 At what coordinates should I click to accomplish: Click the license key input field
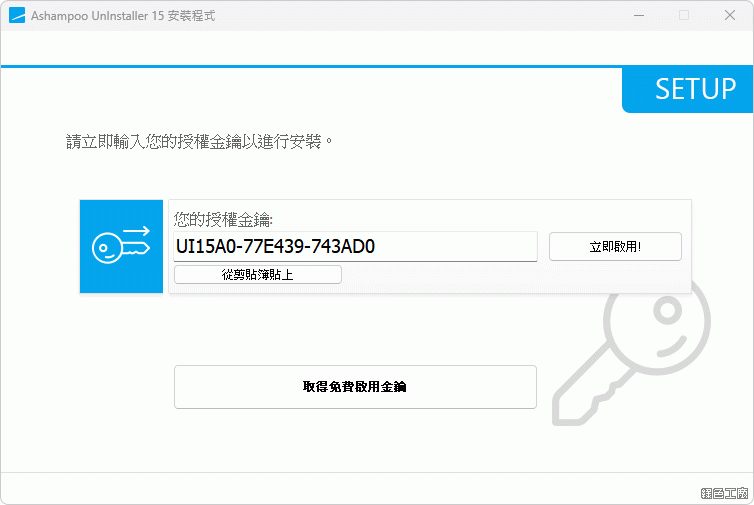click(x=355, y=246)
